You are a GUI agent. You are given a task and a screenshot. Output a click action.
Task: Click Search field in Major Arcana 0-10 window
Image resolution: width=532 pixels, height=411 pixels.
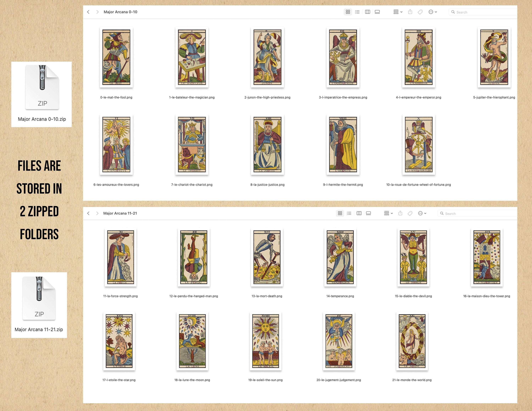[x=483, y=12]
